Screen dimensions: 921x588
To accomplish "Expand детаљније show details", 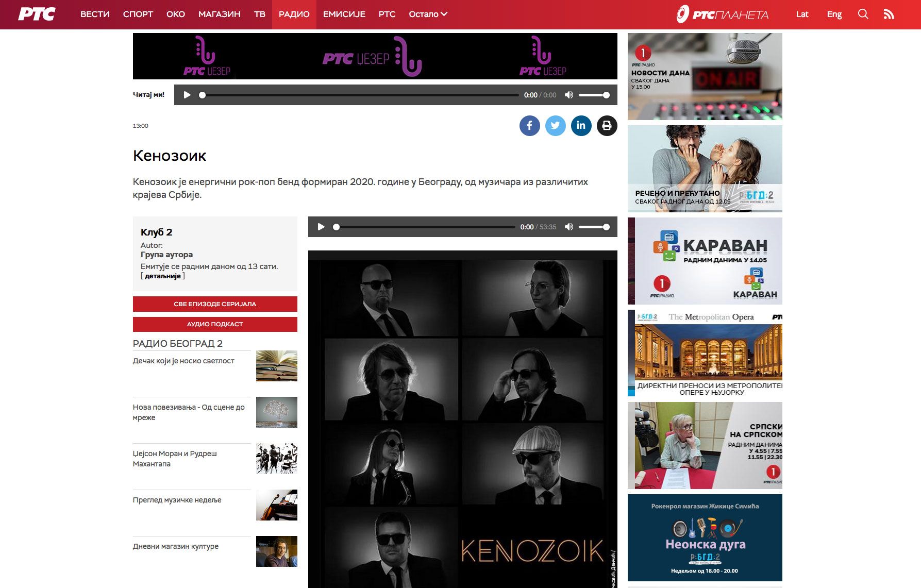I will [x=162, y=276].
